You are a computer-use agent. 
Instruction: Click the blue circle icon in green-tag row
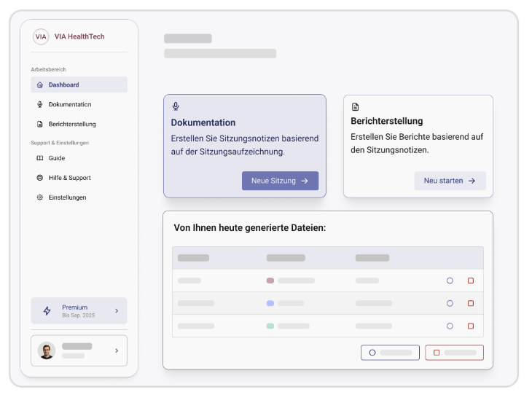(450, 326)
